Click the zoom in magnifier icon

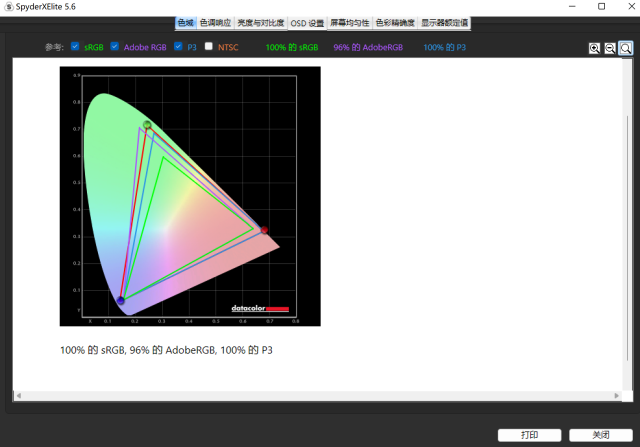(594, 48)
